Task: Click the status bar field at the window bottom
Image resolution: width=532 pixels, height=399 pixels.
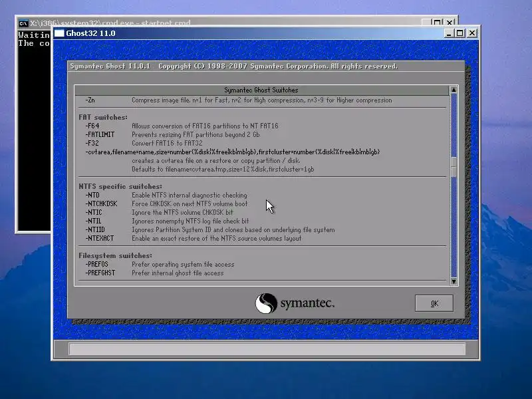Action: pos(267,348)
